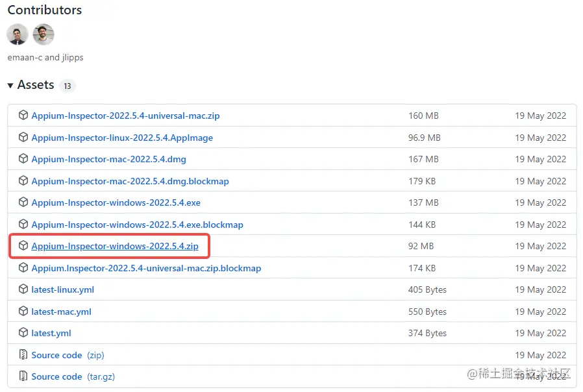
Task: Click the zip file icon beside Source code (tar.gz)
Action: pyautogui.click(x=23, y=376)
